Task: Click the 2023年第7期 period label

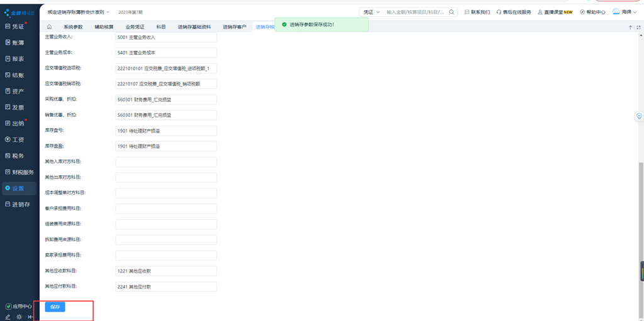Action: (131, 13)
